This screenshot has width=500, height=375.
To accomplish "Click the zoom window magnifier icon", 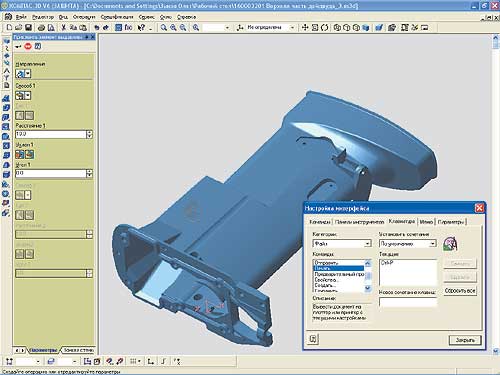I will coord(163,28).
